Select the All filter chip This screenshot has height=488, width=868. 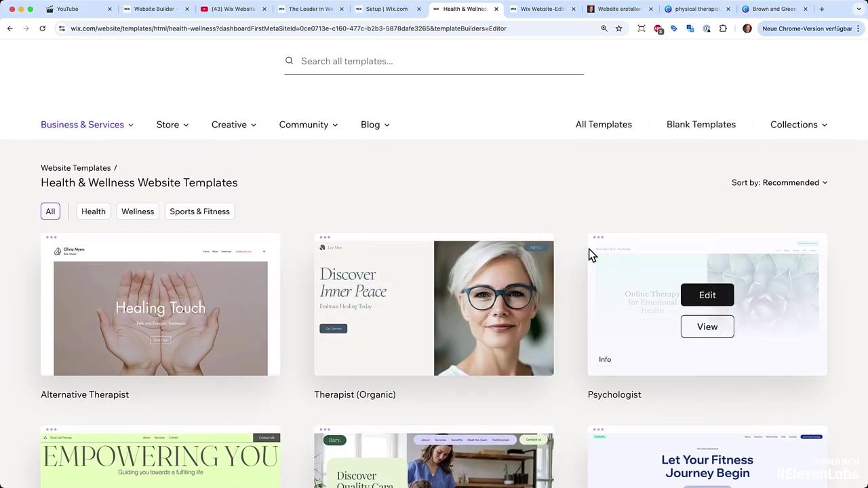pos(50,211)
